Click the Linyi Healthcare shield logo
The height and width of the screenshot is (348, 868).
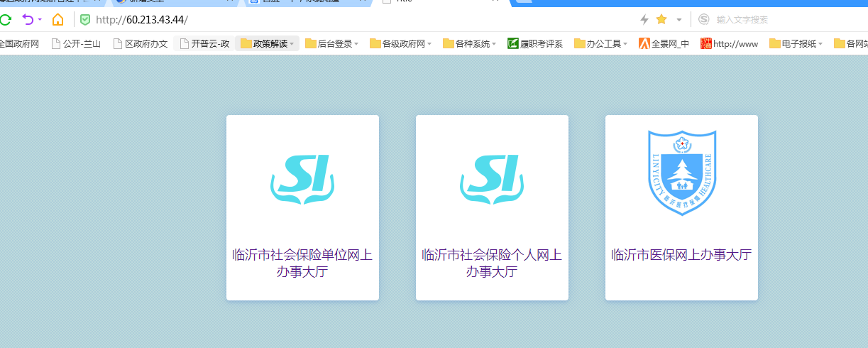click(682, 172)
